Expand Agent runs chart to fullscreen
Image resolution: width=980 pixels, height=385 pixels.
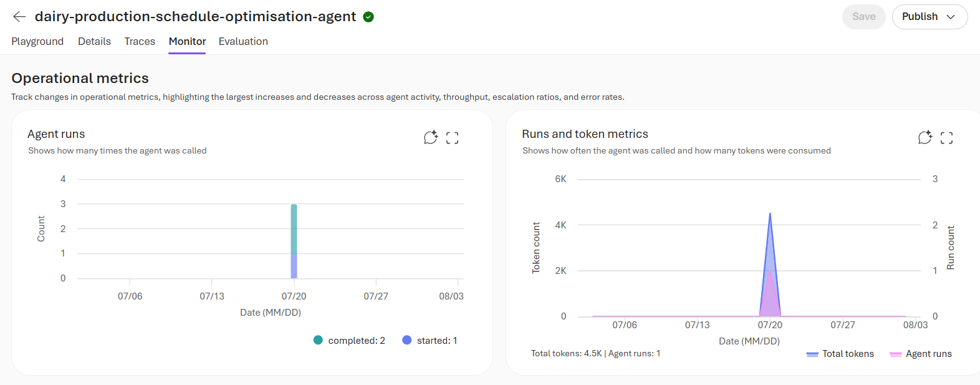[453, 138]
